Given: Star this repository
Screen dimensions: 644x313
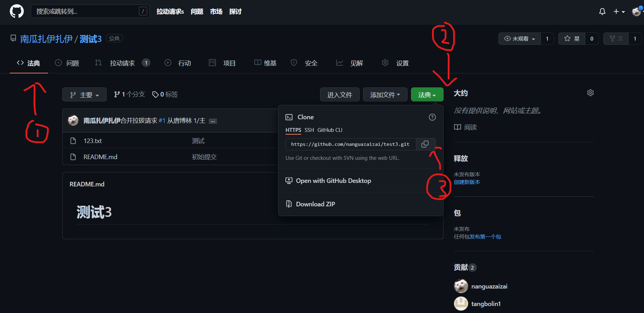Looking at the screenshot, I should tap(572, 38).
